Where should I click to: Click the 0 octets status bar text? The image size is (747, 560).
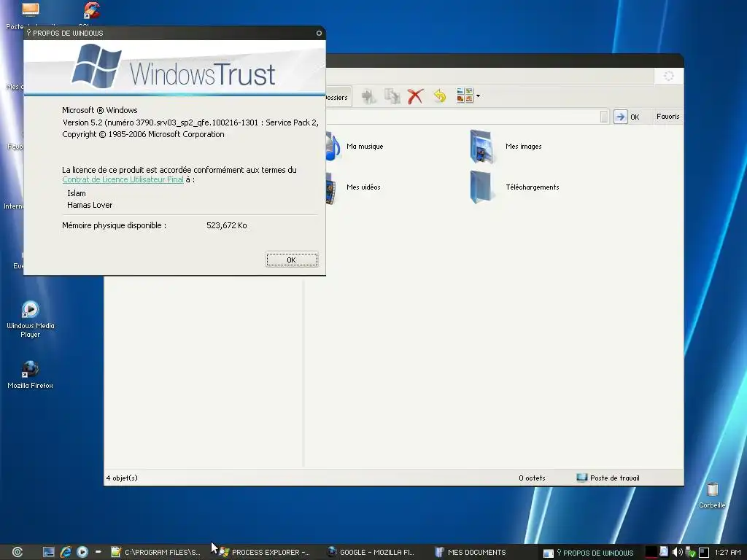[x=532, y=478]
